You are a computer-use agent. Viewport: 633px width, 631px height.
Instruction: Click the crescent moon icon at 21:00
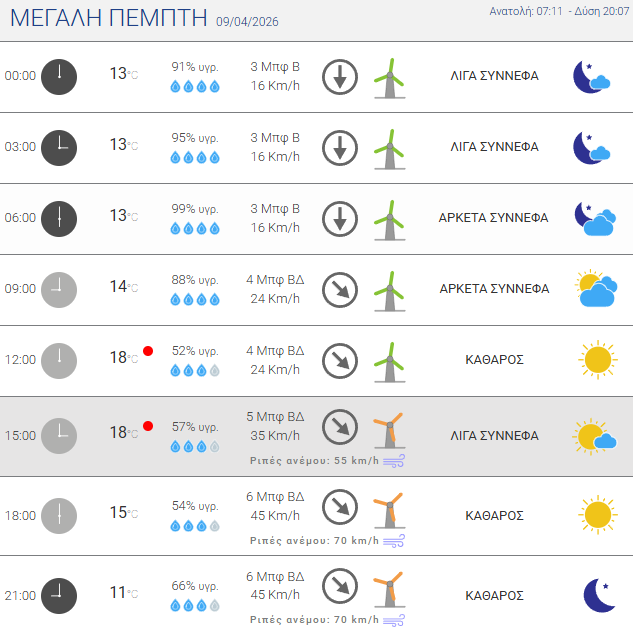[597, 595]
